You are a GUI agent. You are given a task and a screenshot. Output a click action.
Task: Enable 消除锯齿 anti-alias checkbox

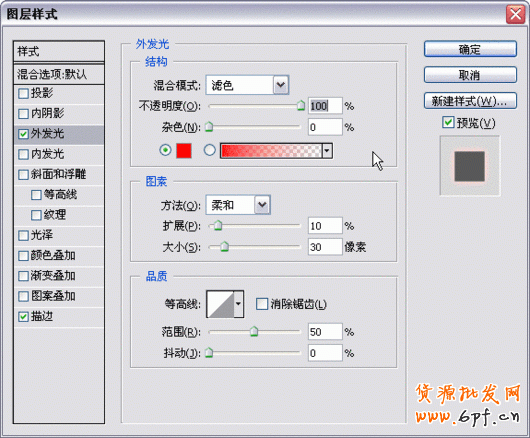click(262, 304)
